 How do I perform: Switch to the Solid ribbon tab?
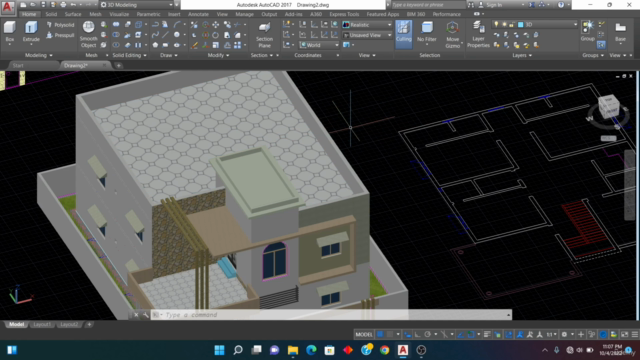51,14
